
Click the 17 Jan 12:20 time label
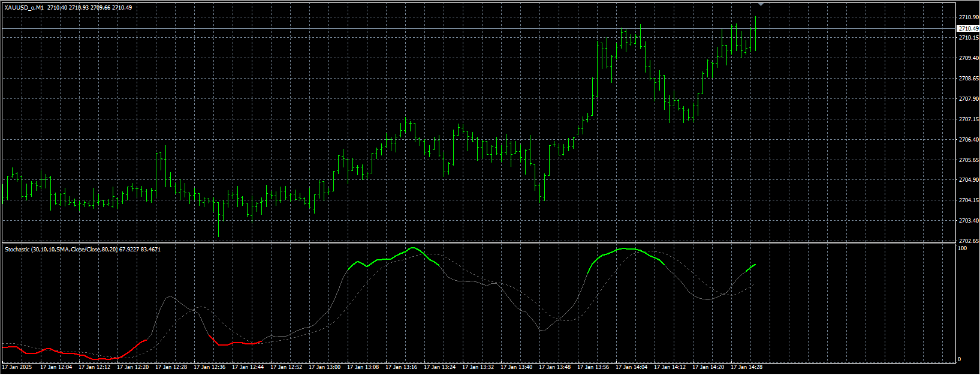click(x=132, y=367)
